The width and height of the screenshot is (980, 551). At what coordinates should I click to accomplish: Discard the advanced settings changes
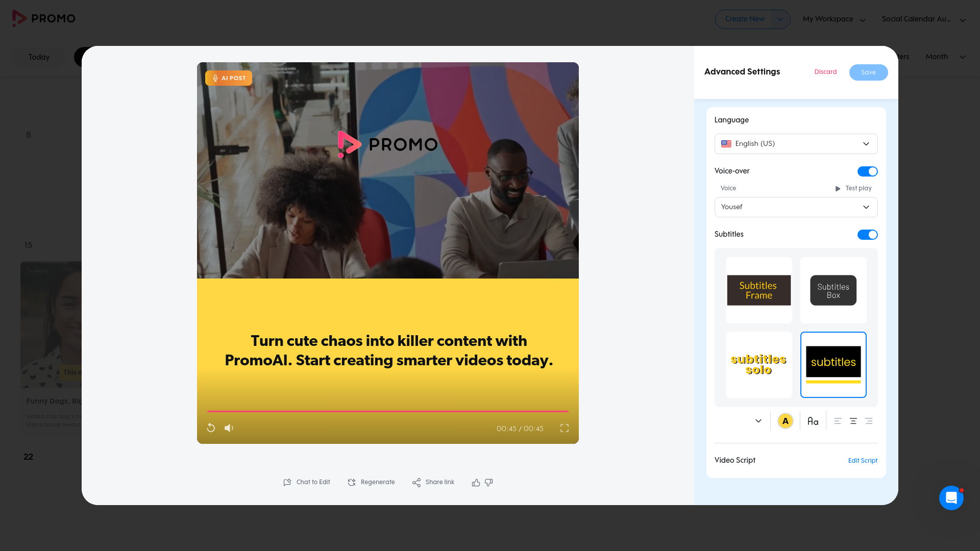(x=825, y=72)
